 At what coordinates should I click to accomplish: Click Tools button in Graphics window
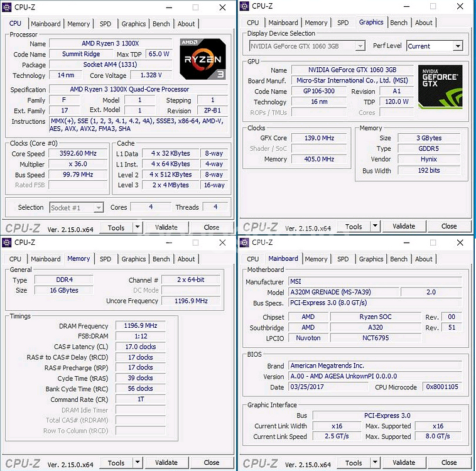pyautogui.click(x=354, y=226)
